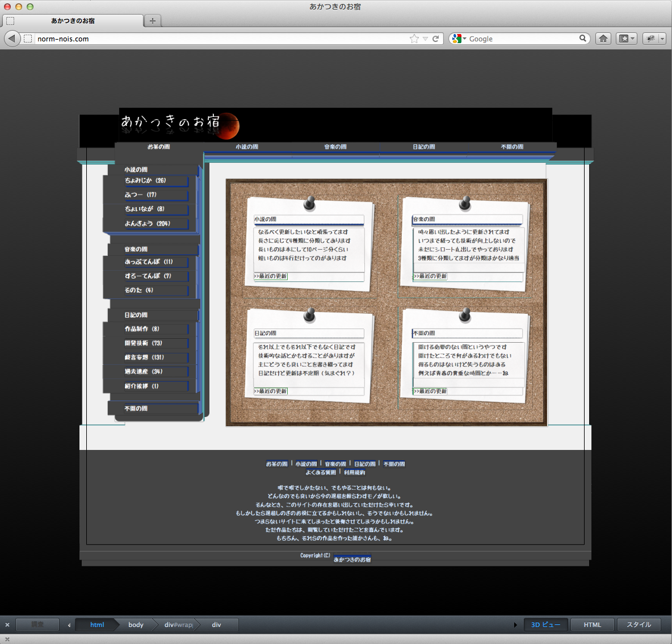The width and height of the screenshot is (672, 644).
Task: Reload the page using the refresh icon
Action: [x=436, y=39]
